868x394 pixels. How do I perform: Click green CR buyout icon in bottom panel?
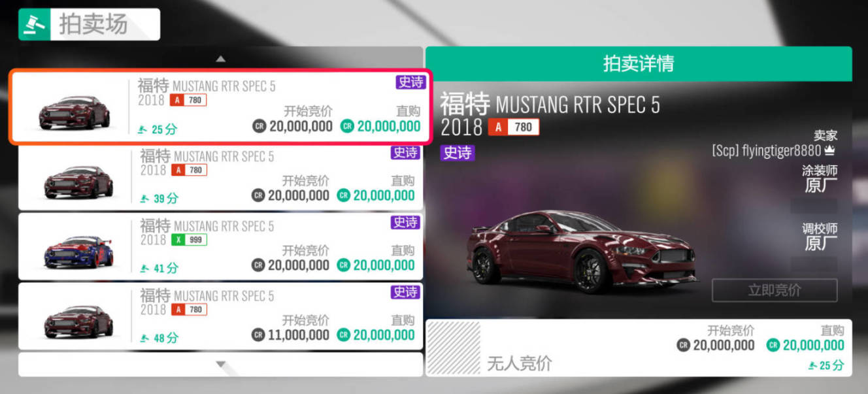(x=773, y=345)
